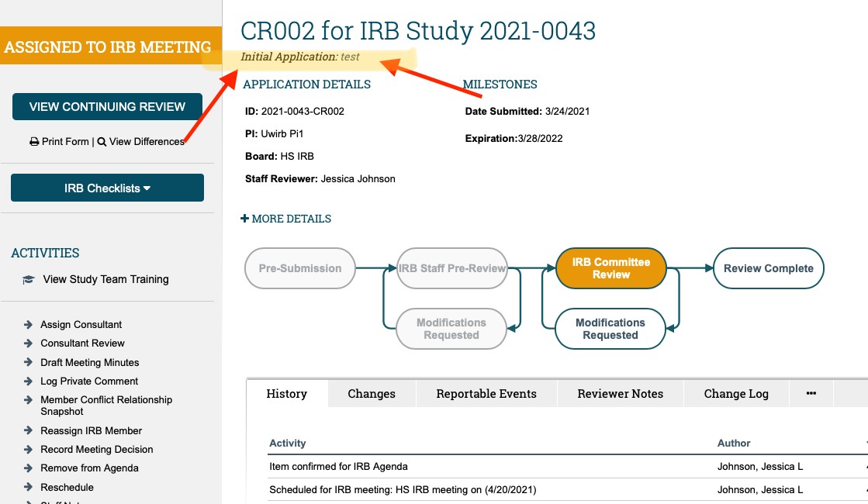Click the magnifier icon beside View Differences
Image resolution: width=868 pixels, height=504 pixels.
coord(102,142)
